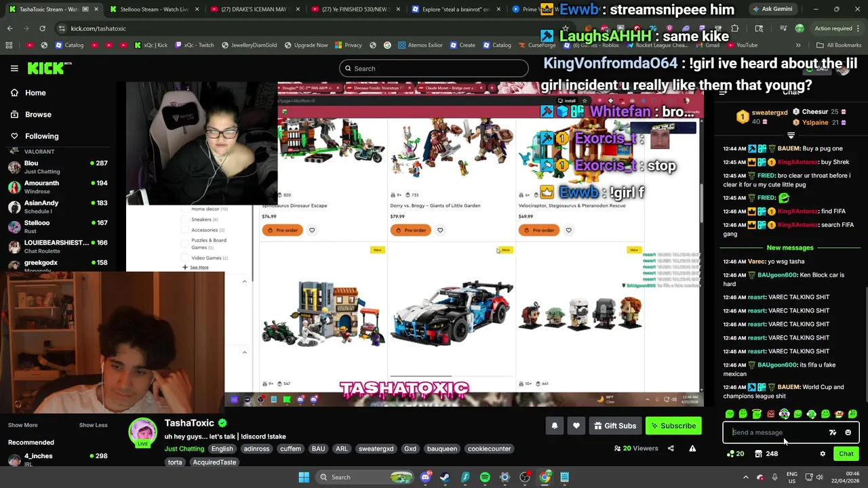868x488 pixels.
Task: Open the chat emote picker smiley
Action: (848, 432)
